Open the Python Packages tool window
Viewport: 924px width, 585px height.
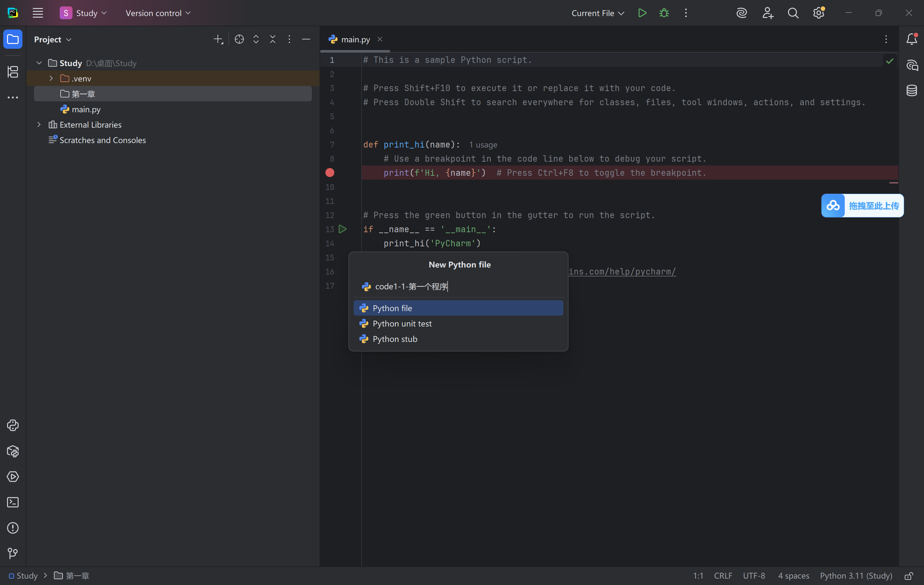click(13, 451)
